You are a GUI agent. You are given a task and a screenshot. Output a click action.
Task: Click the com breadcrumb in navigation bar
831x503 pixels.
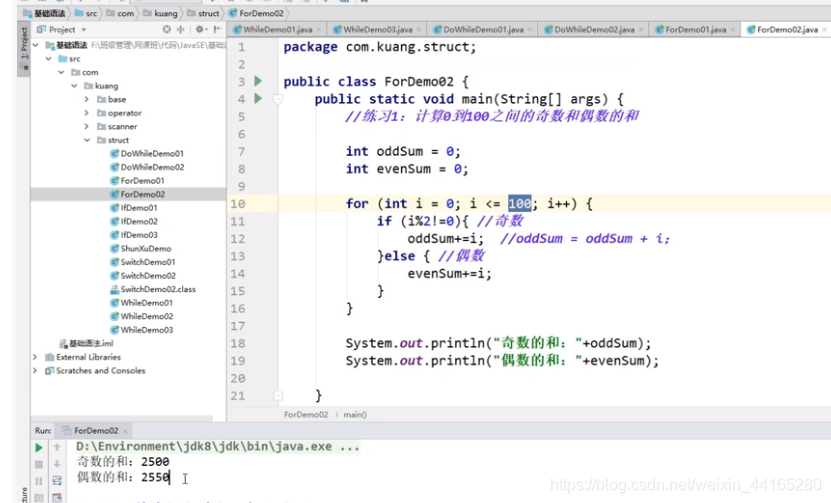tap(120, 13)
